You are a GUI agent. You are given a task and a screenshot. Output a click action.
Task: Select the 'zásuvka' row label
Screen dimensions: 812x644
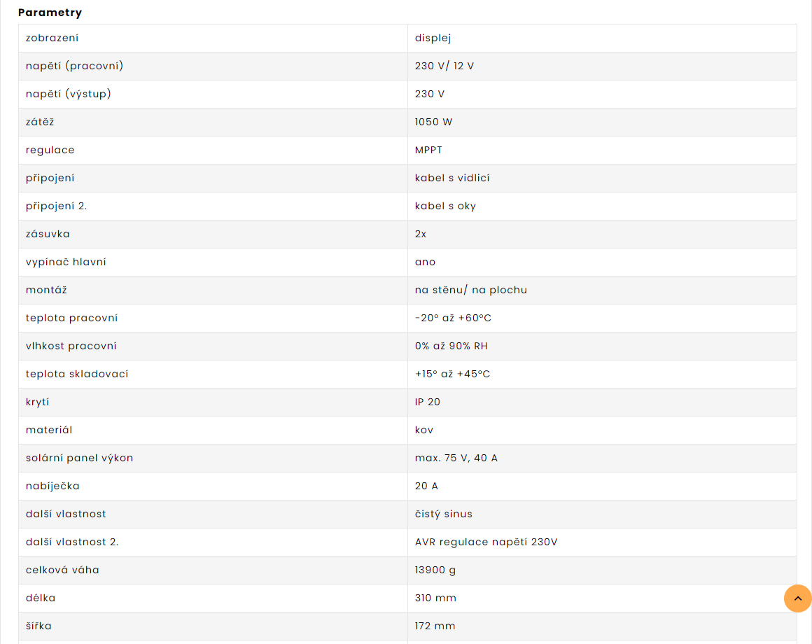tap(48, 234)
